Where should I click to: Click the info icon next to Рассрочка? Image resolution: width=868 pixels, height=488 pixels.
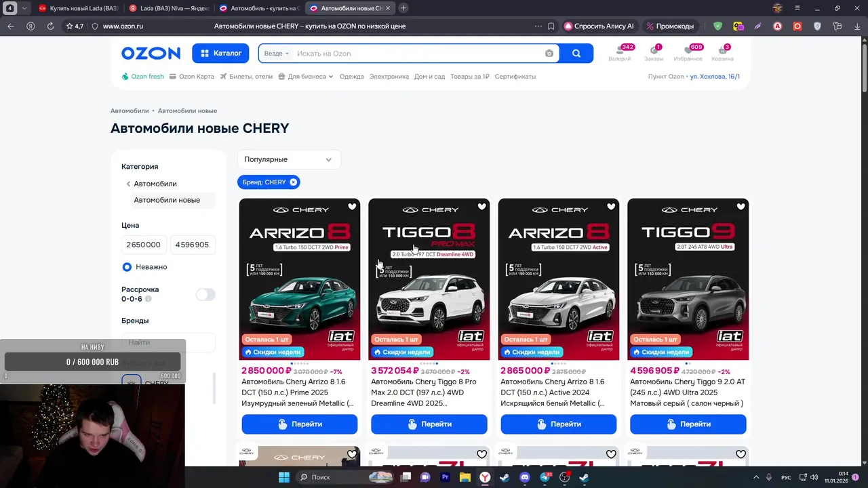148,299
